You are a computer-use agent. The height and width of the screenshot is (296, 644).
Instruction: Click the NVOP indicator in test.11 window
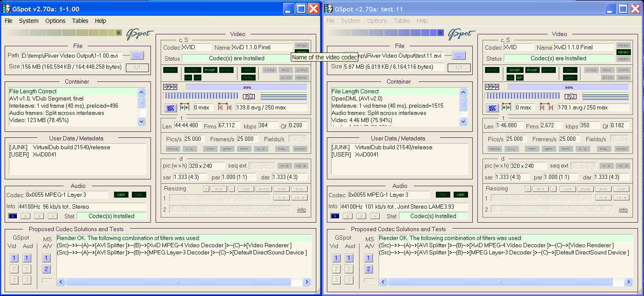click(515, 70)
